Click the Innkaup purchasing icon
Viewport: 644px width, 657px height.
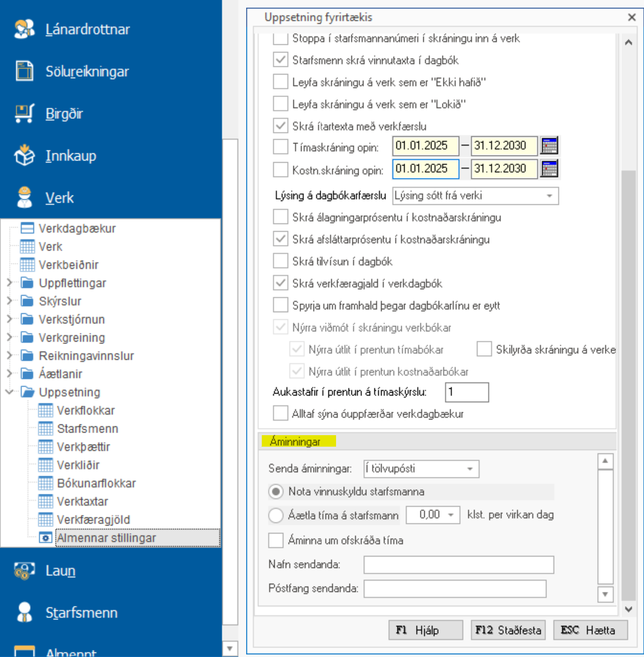[24, 155]
